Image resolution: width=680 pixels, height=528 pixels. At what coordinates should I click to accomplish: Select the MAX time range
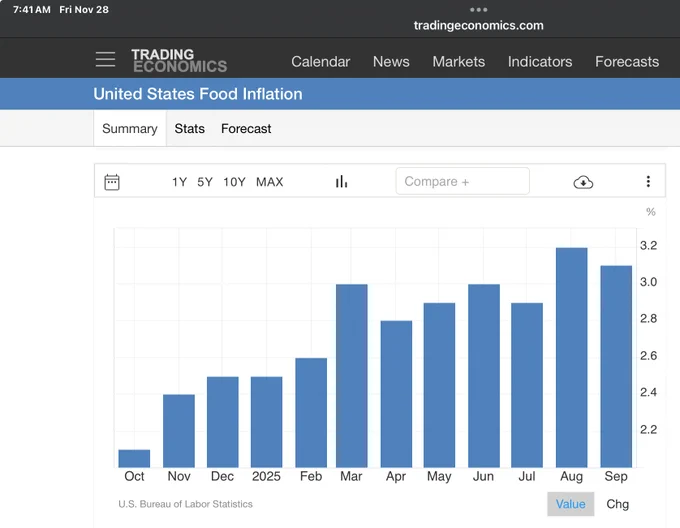269,182
